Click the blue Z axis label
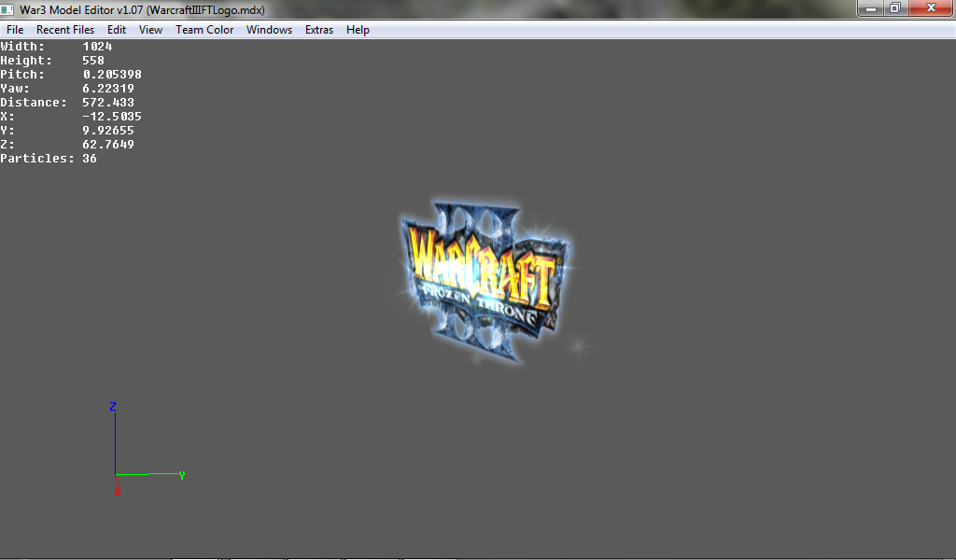This screenshot has width=956, height=560. [x=113, y=406]
